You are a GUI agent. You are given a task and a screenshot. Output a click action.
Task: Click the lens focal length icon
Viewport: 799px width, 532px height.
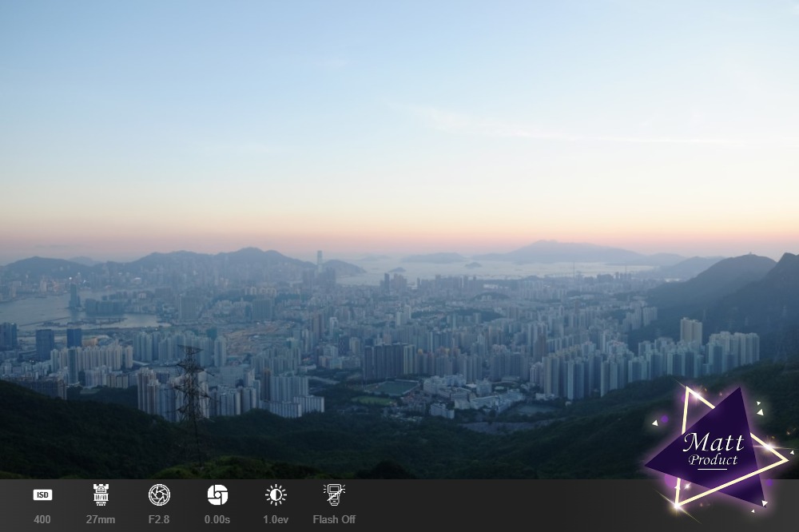(101, 495)
